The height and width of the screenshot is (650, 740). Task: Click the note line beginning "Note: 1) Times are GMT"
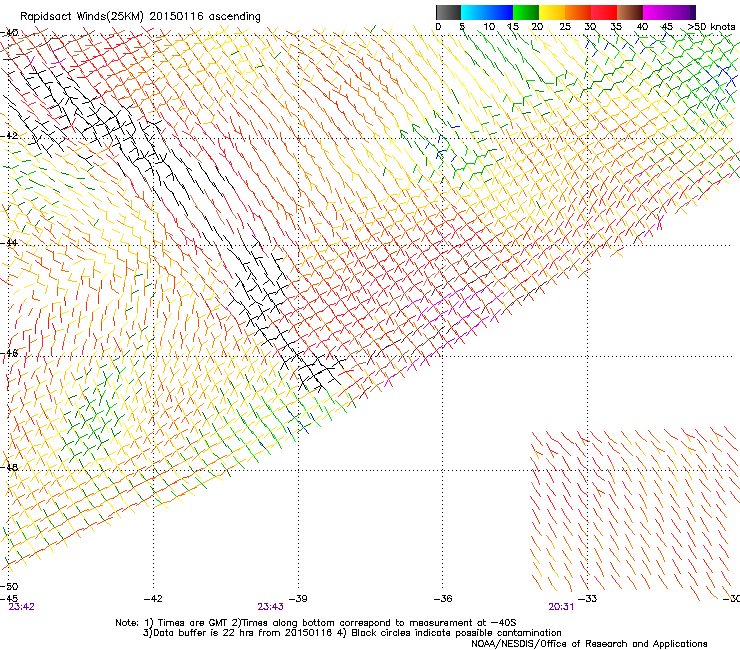[x=316, y=623]
